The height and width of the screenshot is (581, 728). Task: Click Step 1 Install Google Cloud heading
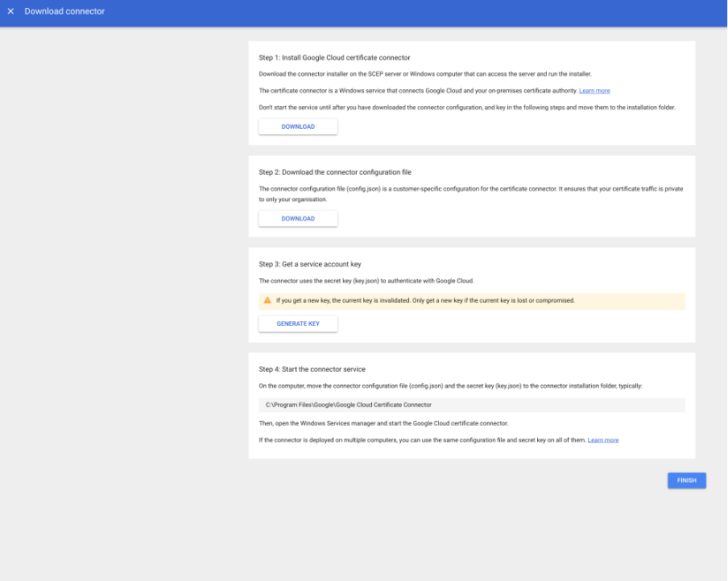click(334, 58)
